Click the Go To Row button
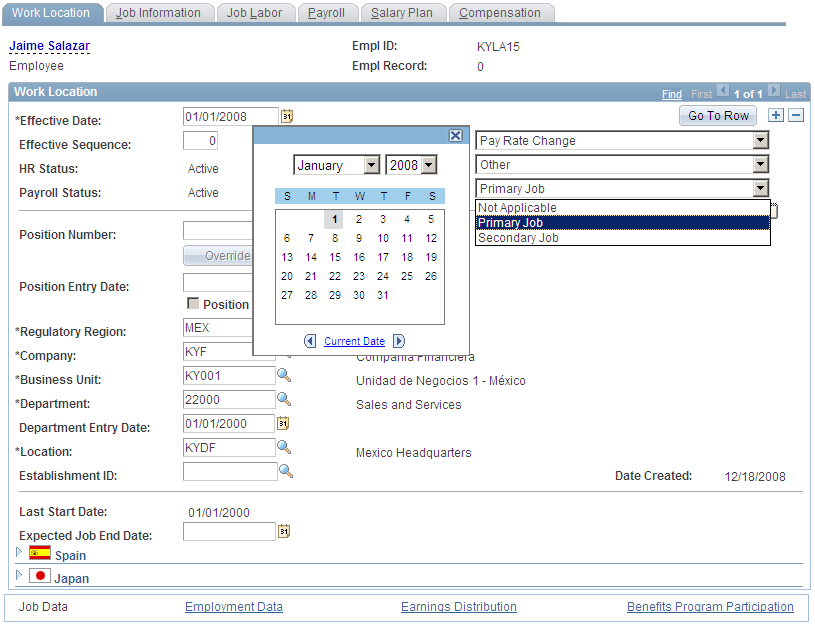This screenshot has width=815, height=628. click(717, 116)
